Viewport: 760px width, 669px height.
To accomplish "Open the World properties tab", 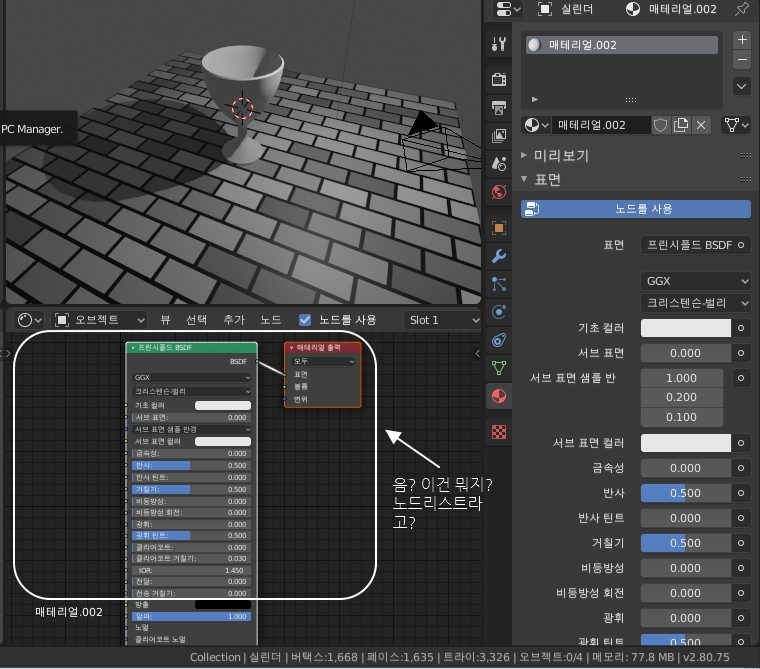I will (x=499, y=192).
